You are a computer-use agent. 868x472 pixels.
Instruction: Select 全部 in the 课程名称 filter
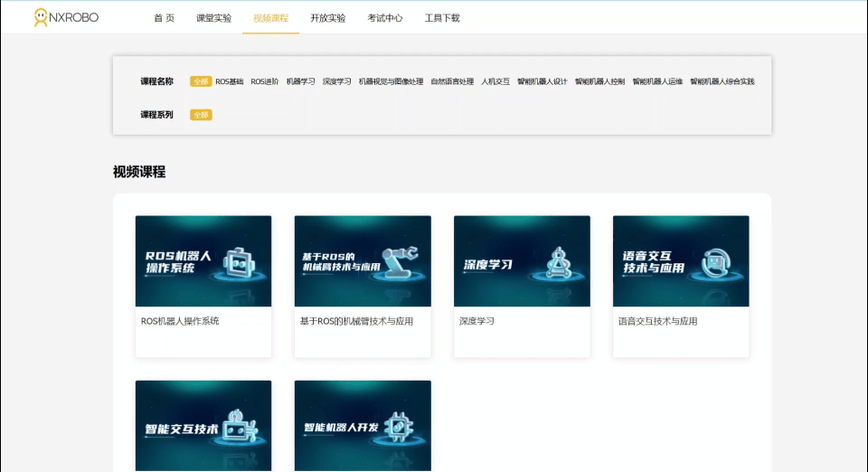point(201,81)
